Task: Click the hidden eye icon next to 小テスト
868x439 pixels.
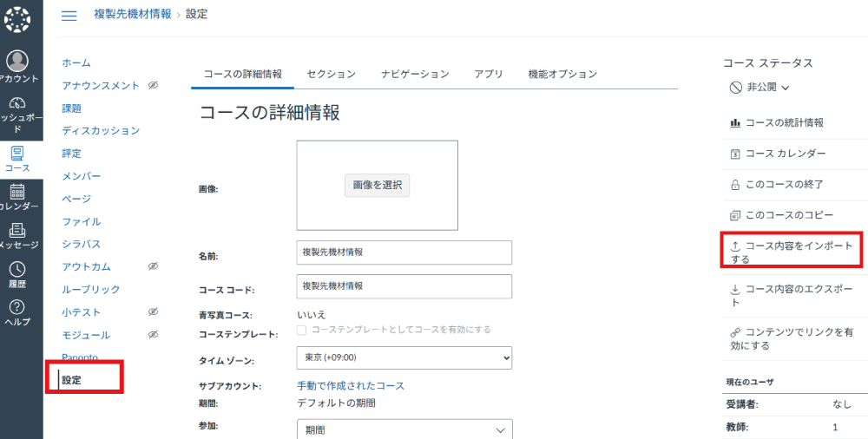Action: click(154, 311)
